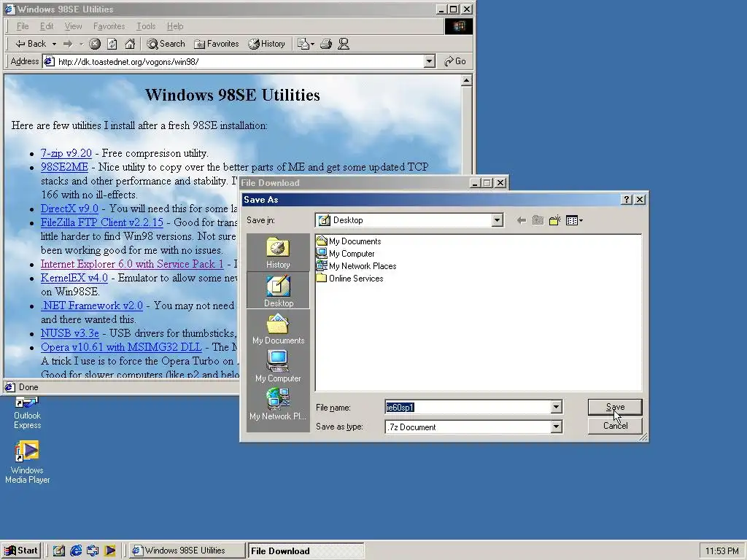747x560 pixels.
Task: Click the FileZilla FTP Client v2.2.15 link
Action: 102,222
